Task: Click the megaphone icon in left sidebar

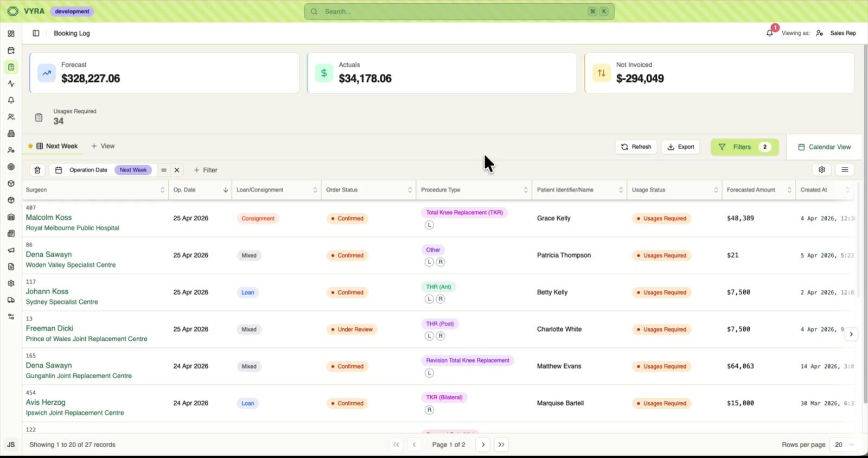Action: (x=11, y=250)
